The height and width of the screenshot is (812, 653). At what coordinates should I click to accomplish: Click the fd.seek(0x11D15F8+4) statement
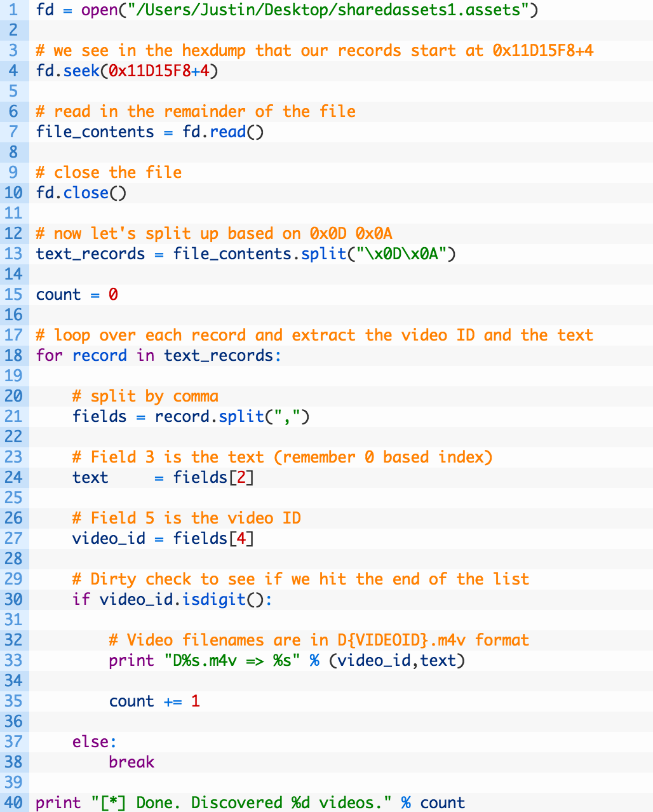pos(127,71)
